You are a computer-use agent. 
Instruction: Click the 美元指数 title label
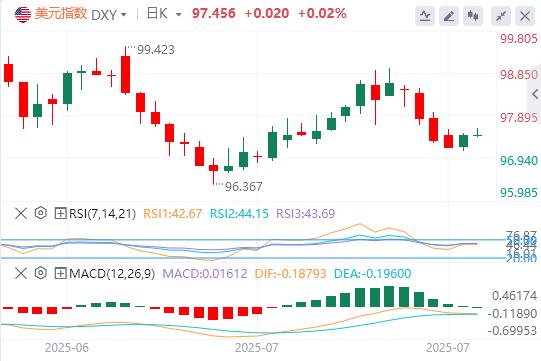(61, 14)
